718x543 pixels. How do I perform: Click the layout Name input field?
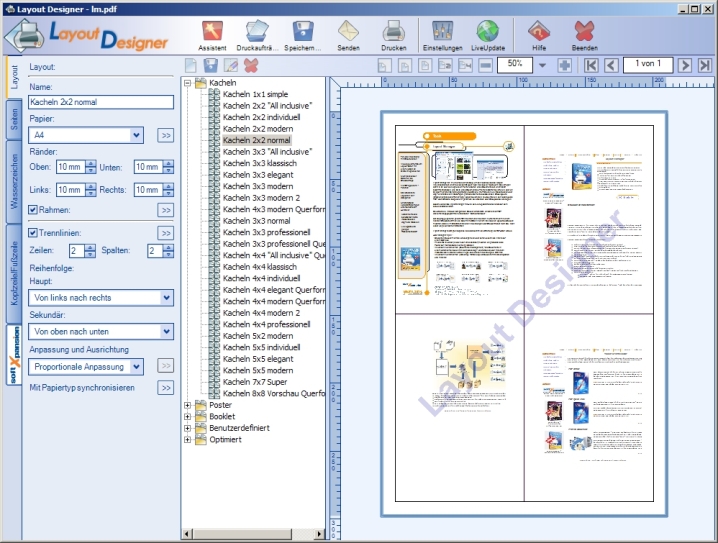pos(100,102)
